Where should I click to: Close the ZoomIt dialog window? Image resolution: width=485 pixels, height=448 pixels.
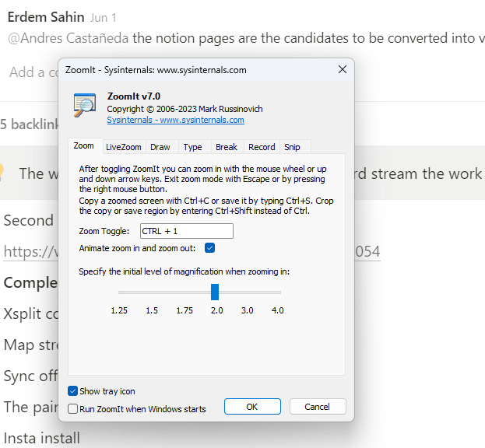click(x=342, y=69)
